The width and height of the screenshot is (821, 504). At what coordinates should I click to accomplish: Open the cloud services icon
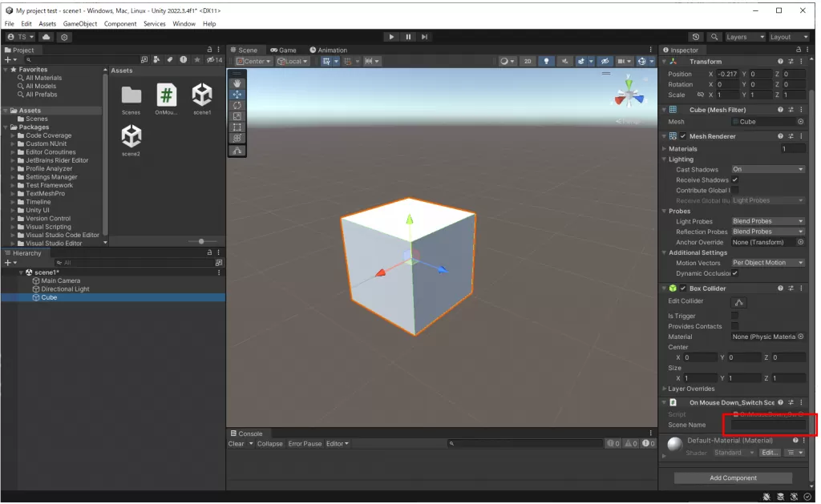[46, 37]
